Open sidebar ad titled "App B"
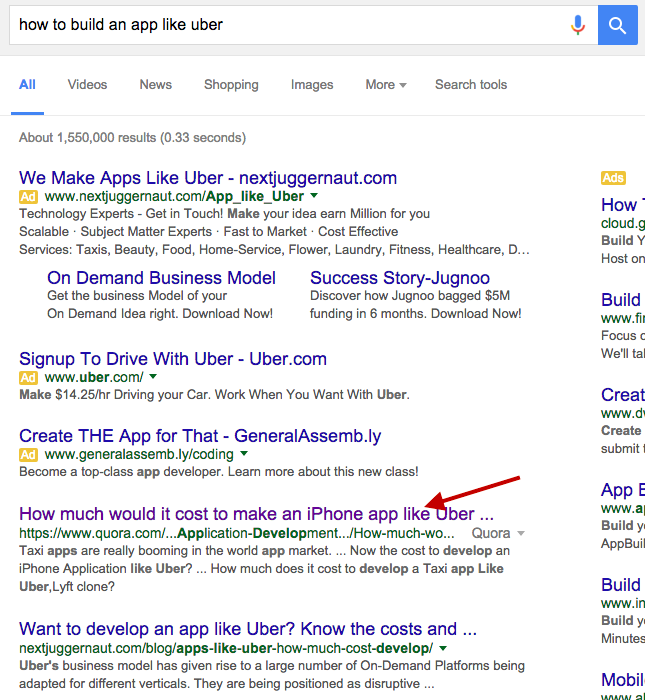This screenshot has width=645, height=700. (x=623, y=490)
